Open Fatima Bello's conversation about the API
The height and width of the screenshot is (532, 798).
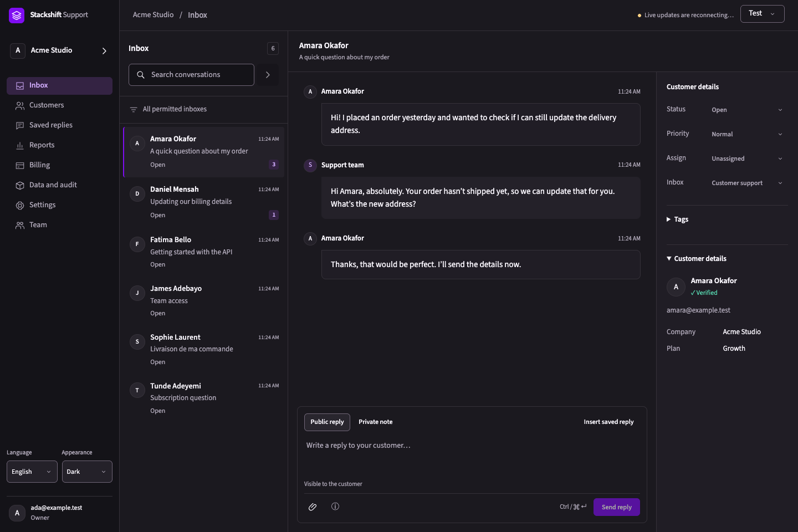(204, 252)
